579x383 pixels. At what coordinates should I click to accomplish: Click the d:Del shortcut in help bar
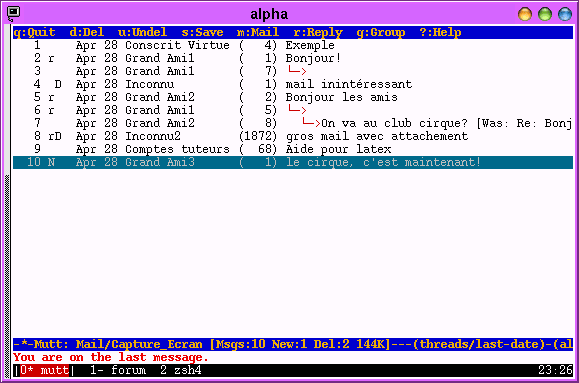87,33
